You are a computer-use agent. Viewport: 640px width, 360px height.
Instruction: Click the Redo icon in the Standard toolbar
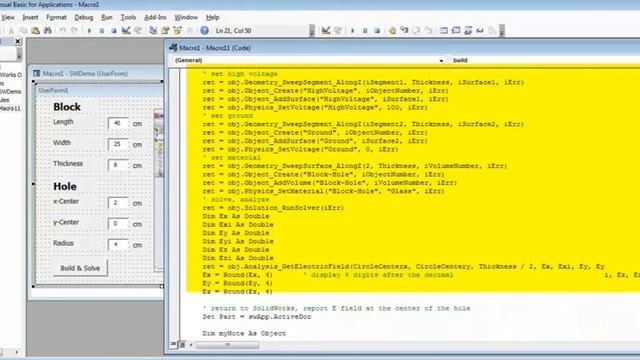click(74, 31)
